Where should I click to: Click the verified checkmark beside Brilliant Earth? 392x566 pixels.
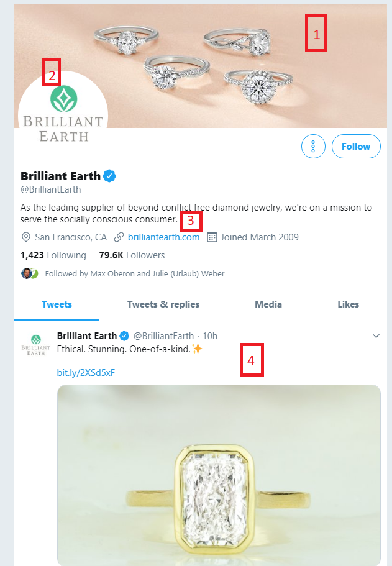click(109, 176)
